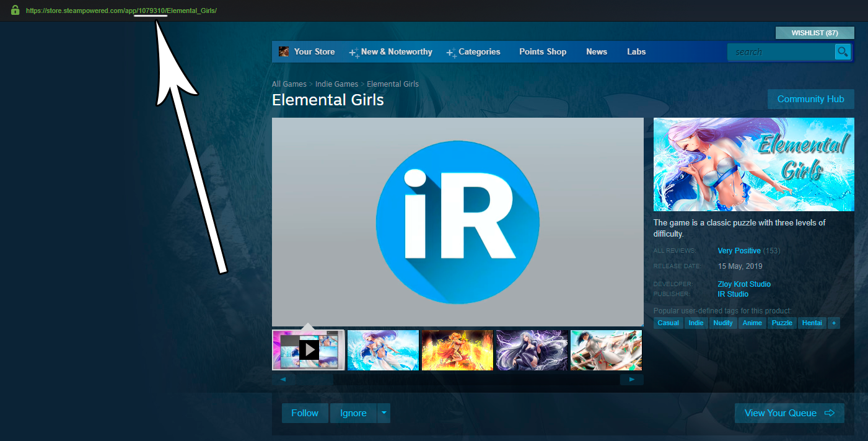The width and height of the screenshot is (868, 441).
Task: Select the white-dressed girl screenshot thumbnail
Action: click(x=606, y=350)
